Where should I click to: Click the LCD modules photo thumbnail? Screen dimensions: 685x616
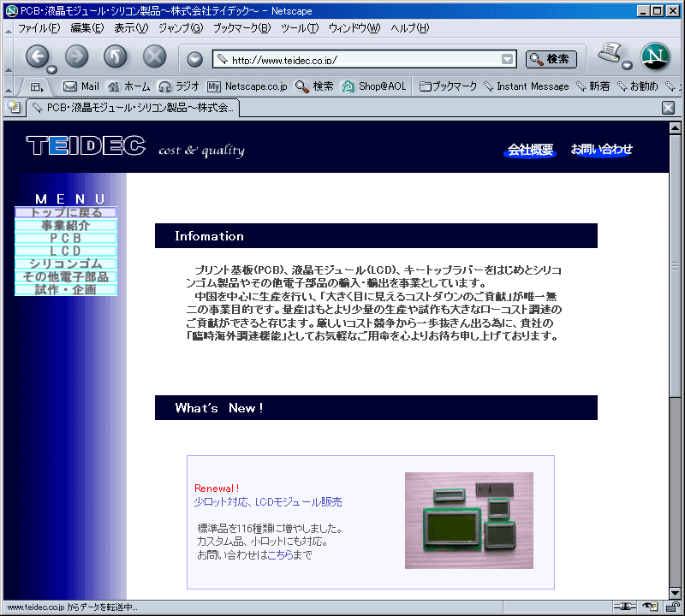(468, 520)
